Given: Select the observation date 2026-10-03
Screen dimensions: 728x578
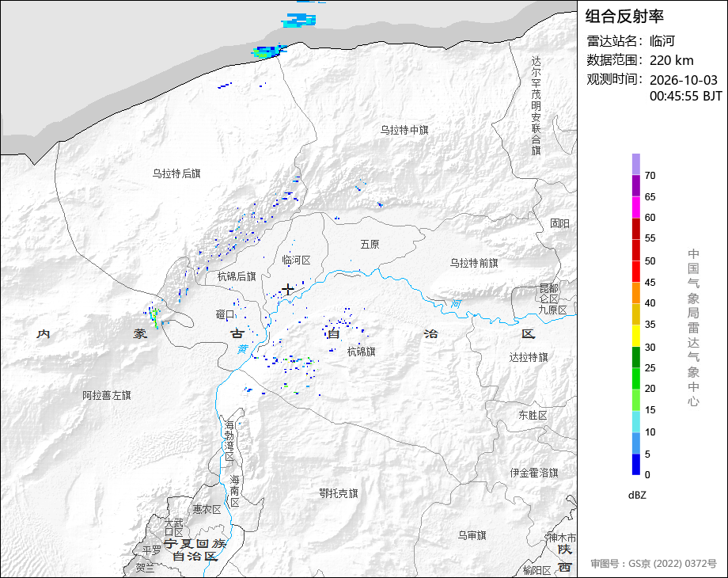Looking at the screenshot, I should click(x=684, y=80).
